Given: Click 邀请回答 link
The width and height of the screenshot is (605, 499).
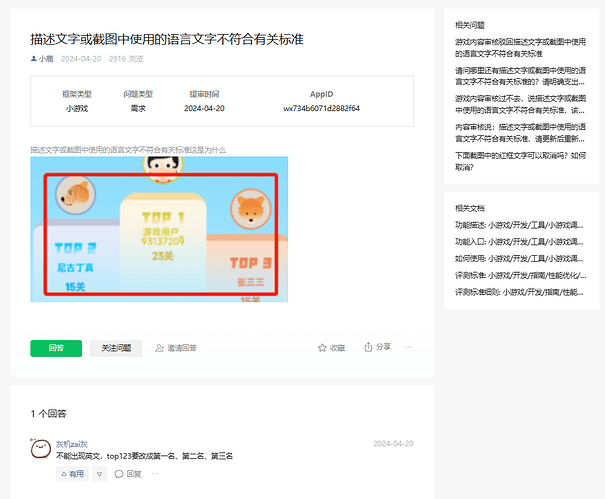Looking at the screenshot, I should point(176,348).
